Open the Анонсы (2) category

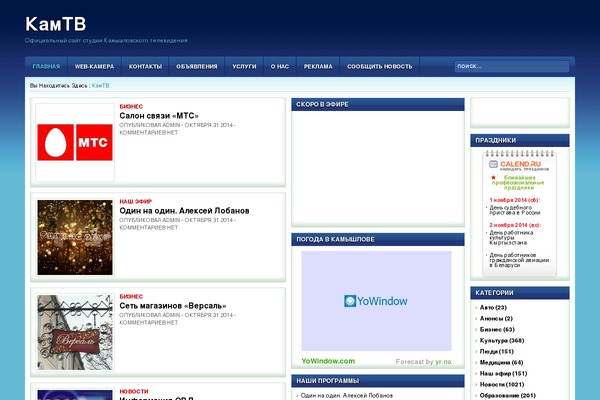tap(496, 318)
